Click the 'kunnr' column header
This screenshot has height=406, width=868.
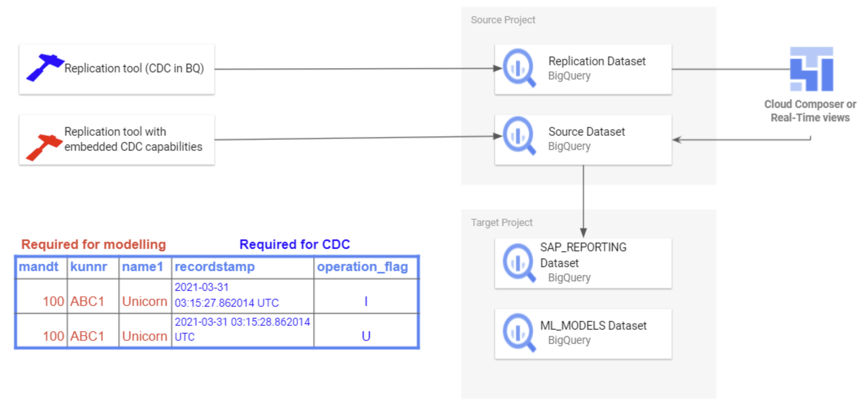89,267
